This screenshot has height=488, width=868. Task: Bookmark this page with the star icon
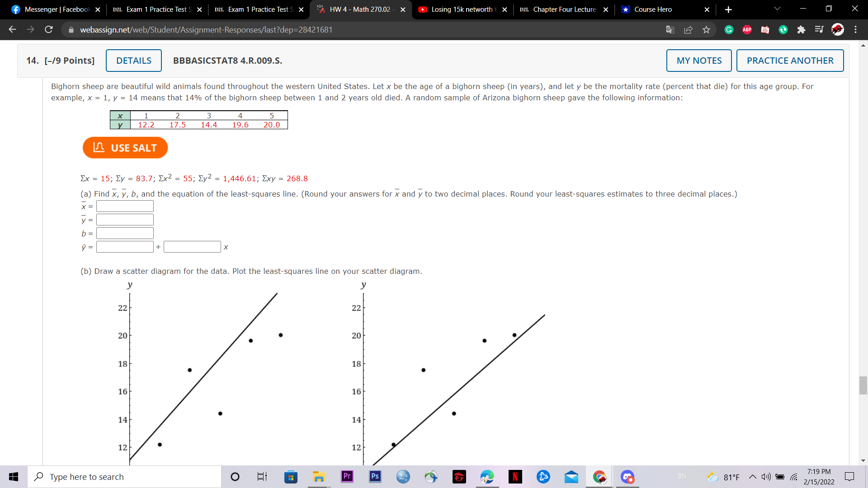coord(706,29)
